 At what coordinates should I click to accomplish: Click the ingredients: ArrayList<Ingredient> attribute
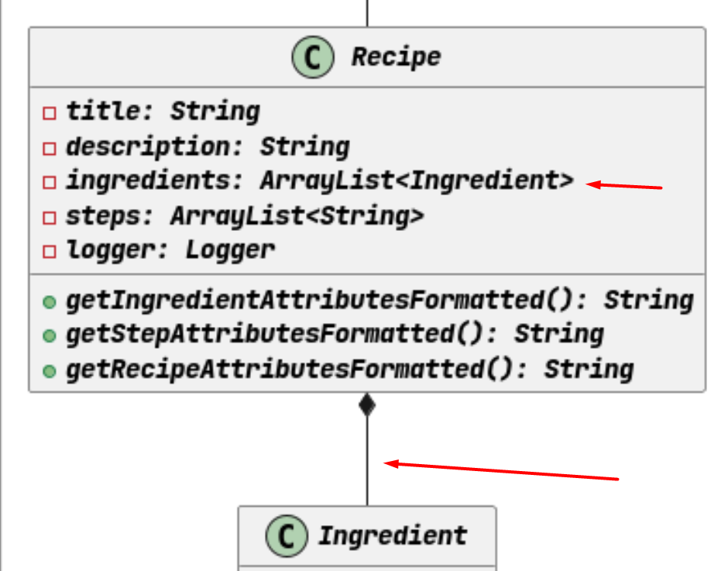coord(320,181)
